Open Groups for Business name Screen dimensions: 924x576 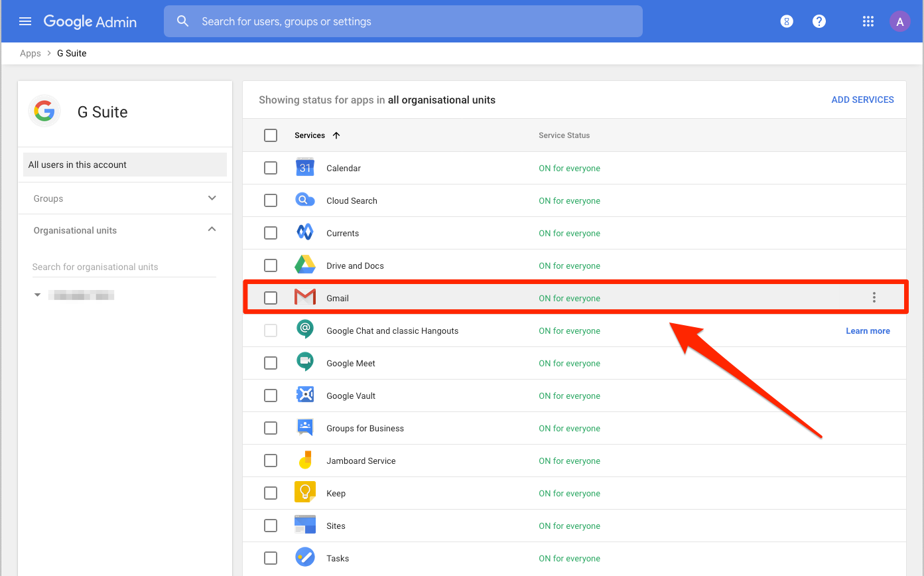(x=365, y=428)
